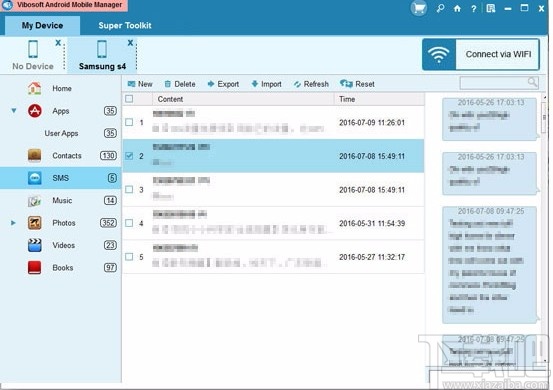Switch to the My Device tab
Image resolution: width=553 pixels, height=390 pixels.
42,25
